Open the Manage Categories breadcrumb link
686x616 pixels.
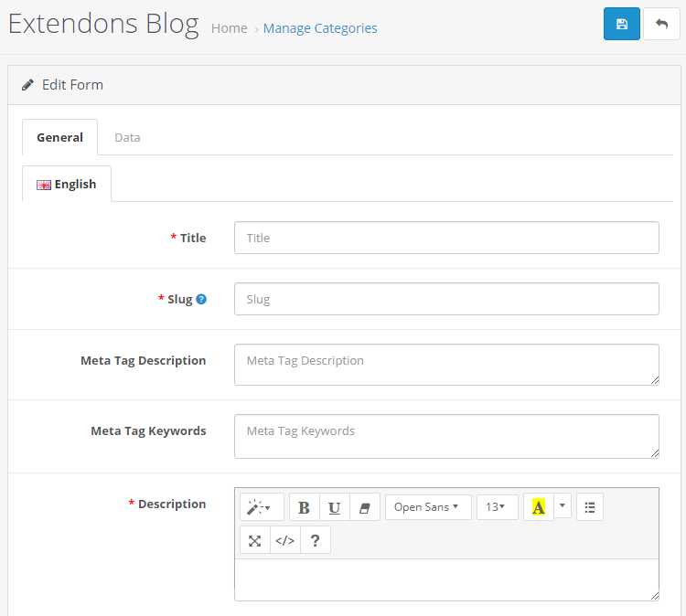pyautogui.click(x=320, y=28)
